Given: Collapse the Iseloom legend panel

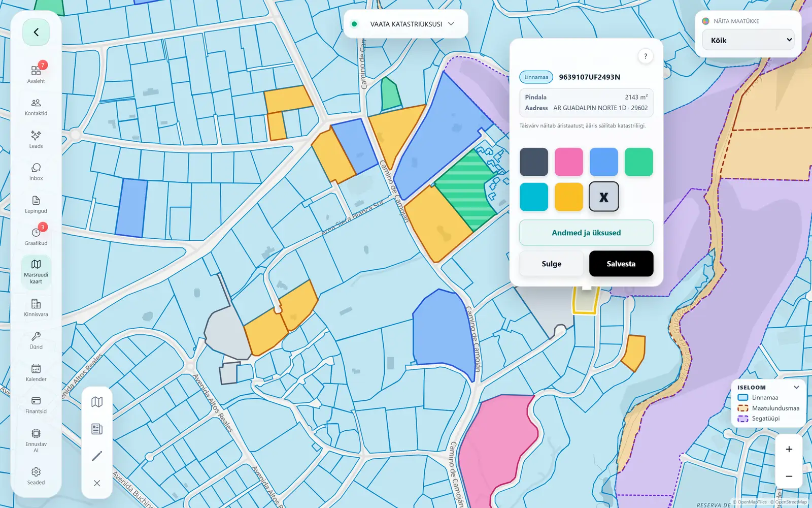Looking at the screenshot, I should pyautogui.click(x=796, y=387).
